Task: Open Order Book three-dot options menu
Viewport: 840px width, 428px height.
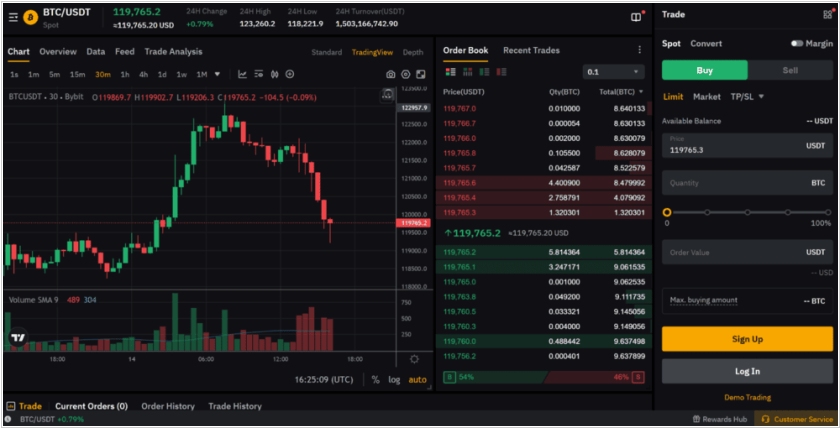Action: tap(640, 50)
